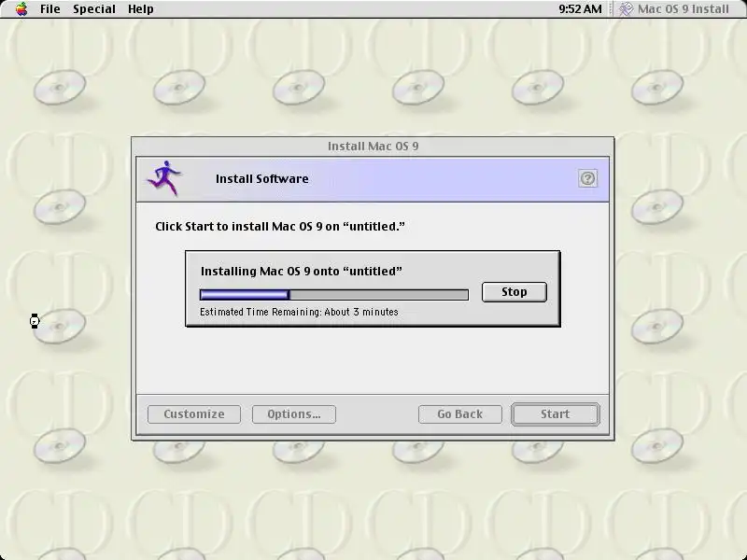Viewport: 747px width, 560px height.
Task: Open the Special menu
Action: pos(94,9)
